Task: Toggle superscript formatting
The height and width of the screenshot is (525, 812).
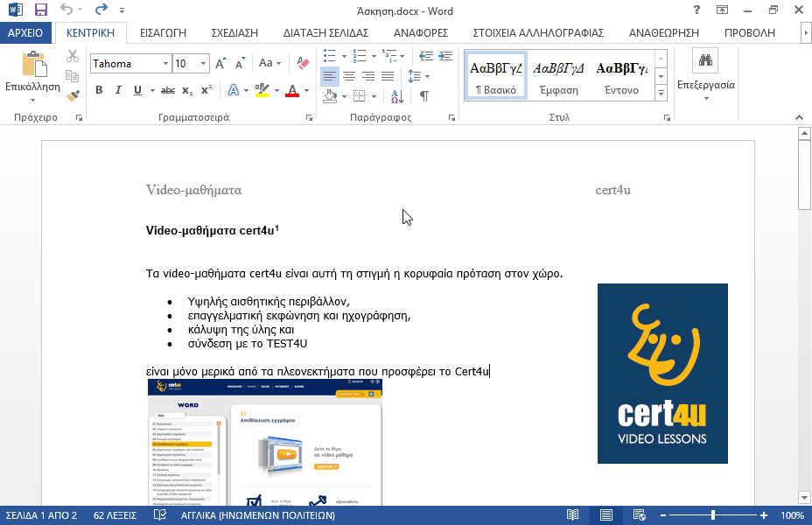Action: [x=206, y=91]
